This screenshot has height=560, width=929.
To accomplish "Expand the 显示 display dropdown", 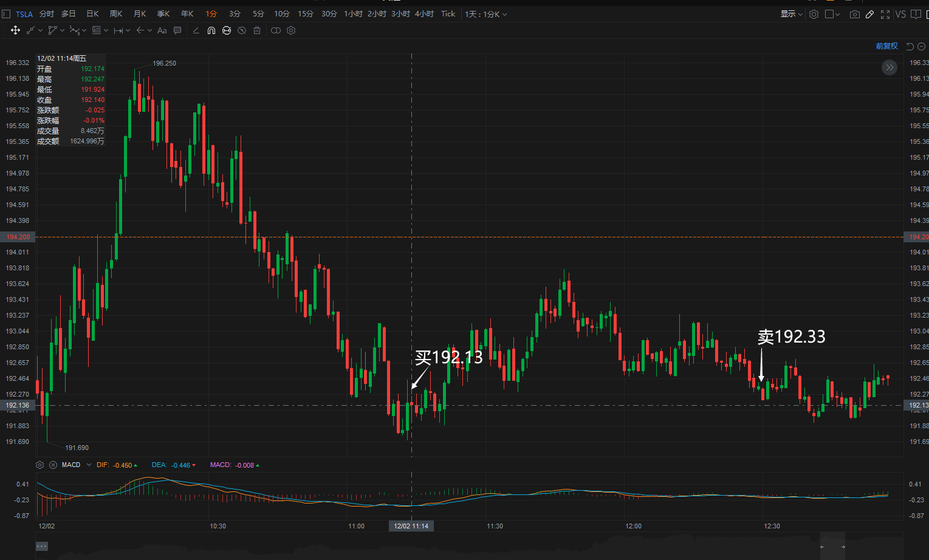I will pos(792,14).
